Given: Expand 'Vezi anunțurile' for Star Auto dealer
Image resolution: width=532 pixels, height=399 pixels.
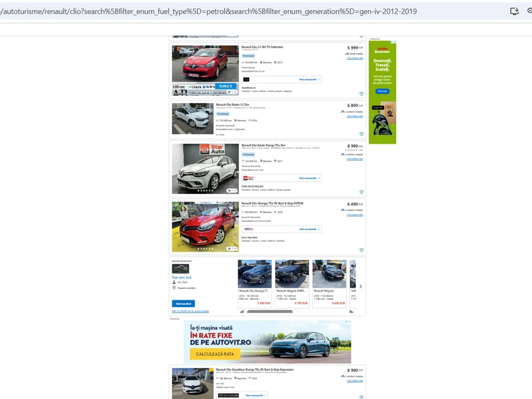Looking at the screenshot, I should [x=309, y=178].
